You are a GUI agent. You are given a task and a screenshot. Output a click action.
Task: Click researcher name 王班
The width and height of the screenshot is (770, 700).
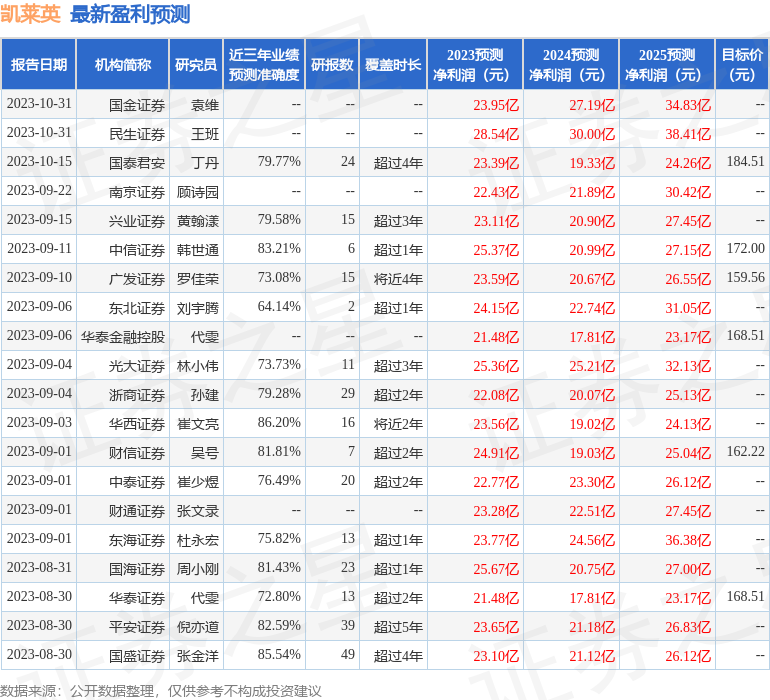(x=205, y=134)
